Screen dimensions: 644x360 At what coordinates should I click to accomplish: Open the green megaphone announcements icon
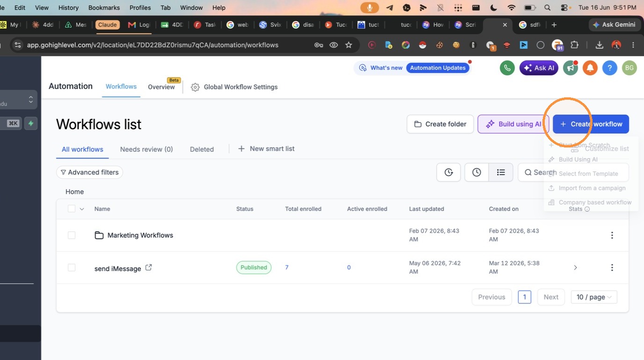[571, 68]
